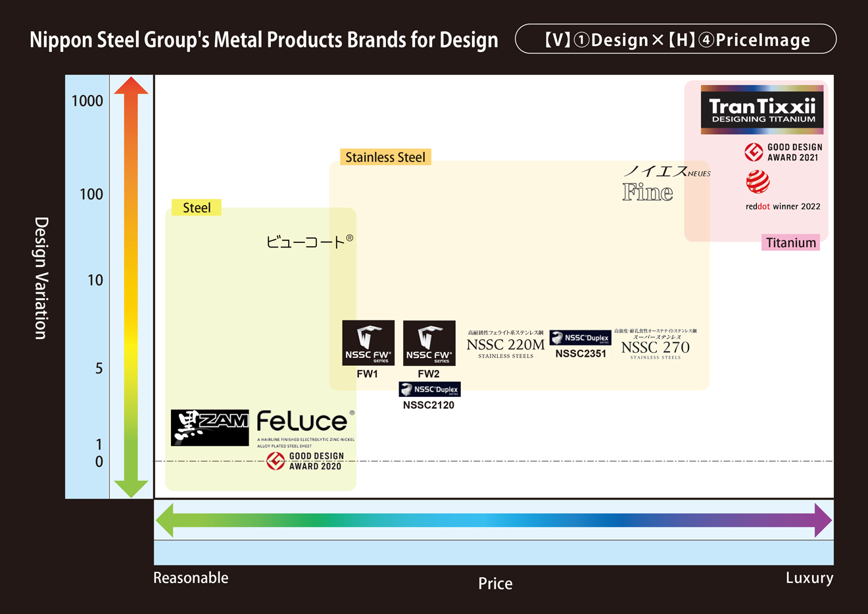Click the 10 value on vertical axis
Image resolution: width=868 pixels, height=614 pixels.
click(95, 280)
